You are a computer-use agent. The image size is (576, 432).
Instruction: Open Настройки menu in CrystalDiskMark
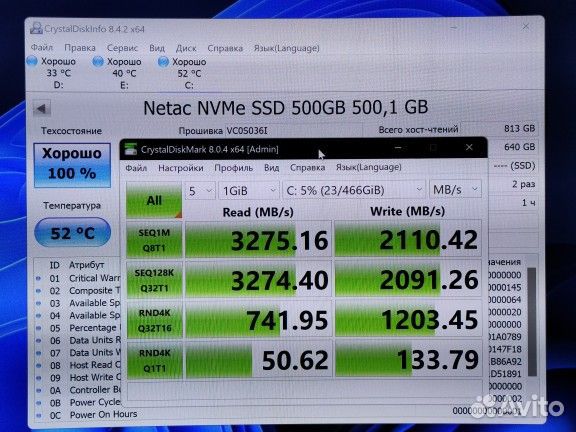point(181,168)
